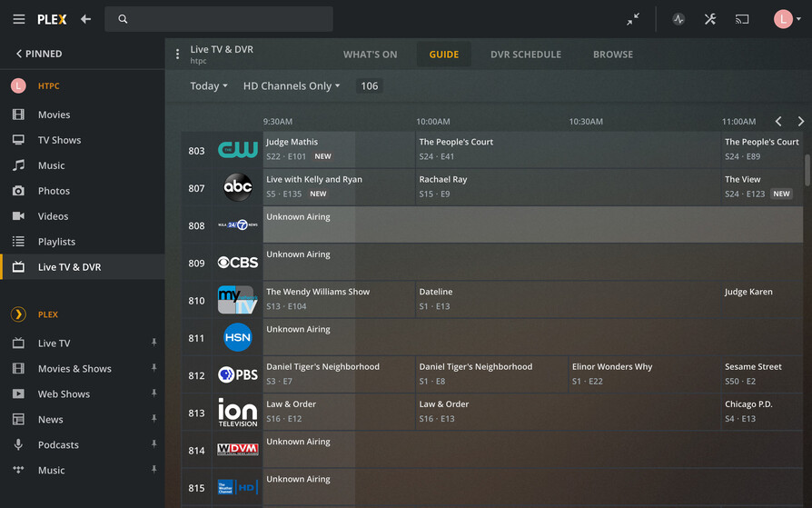Open Judge Karen listing
Image resolution: width=812 pixels, height=508 pixels.
[762, 300]
